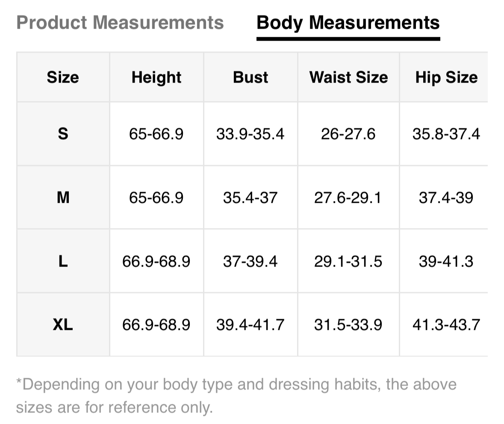Select the S size row label
Image resolution: width=504 pixels, height=424 pixels.
(x=63, y=134)
